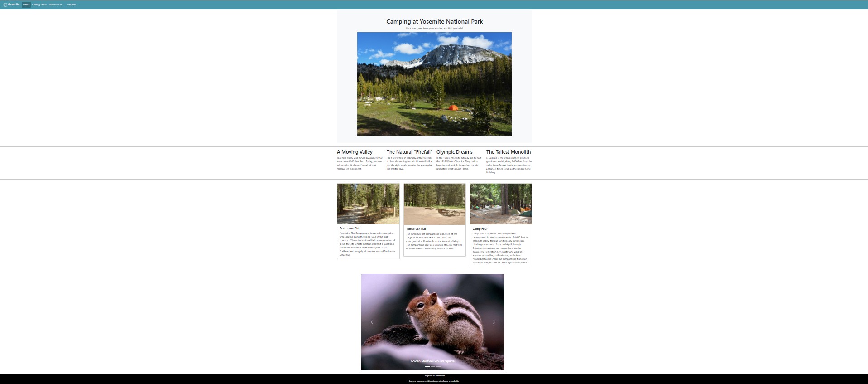The image size is (868, 384).
Task: Open the Getting There page
Action: 39,5
